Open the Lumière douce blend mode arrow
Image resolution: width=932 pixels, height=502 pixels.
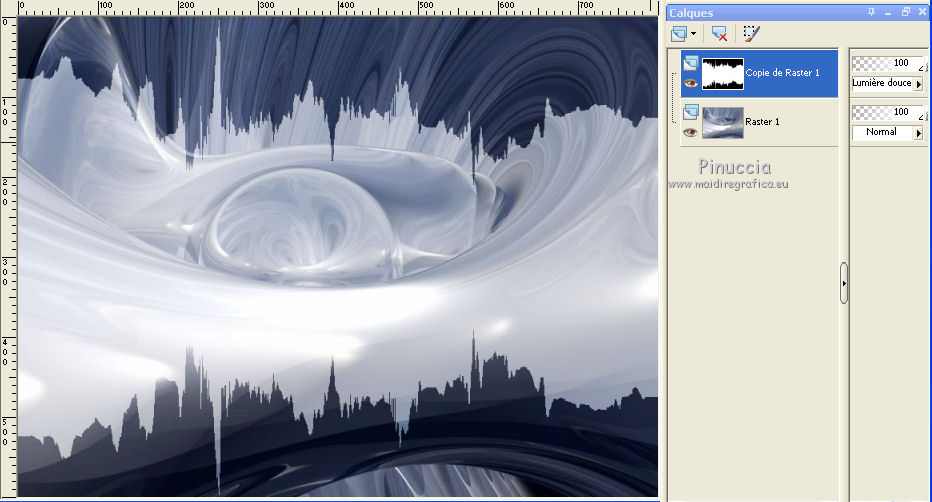click(918, 84)
